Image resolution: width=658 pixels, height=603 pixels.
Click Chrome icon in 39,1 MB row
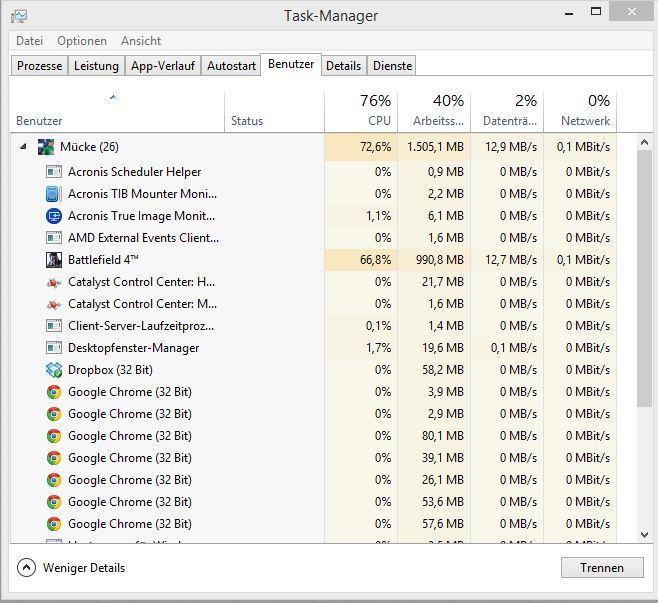[54, 458]
